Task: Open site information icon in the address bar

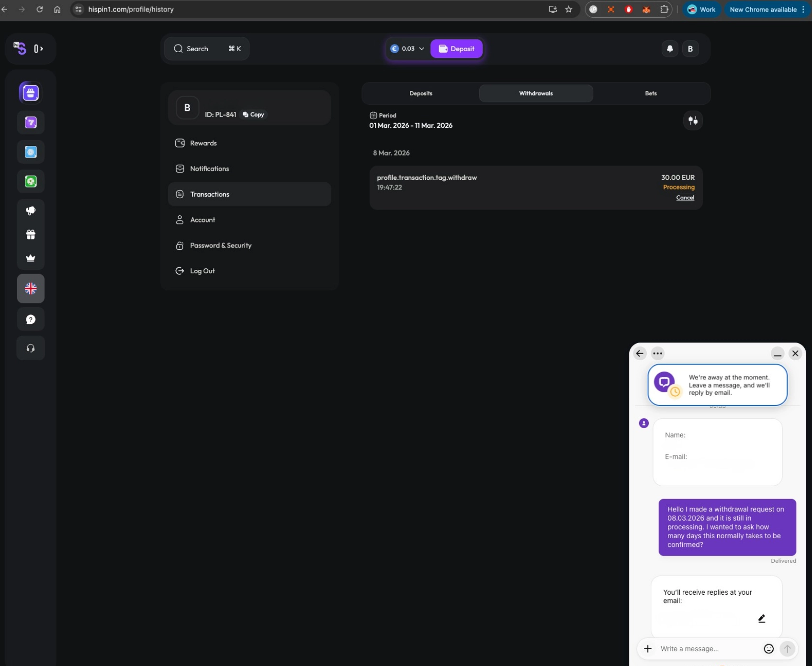Action: pyautogui.click(x=79, y=9)
